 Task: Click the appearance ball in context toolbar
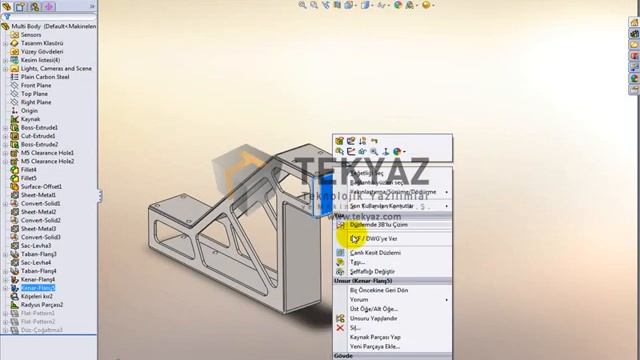tap(398, 151)
